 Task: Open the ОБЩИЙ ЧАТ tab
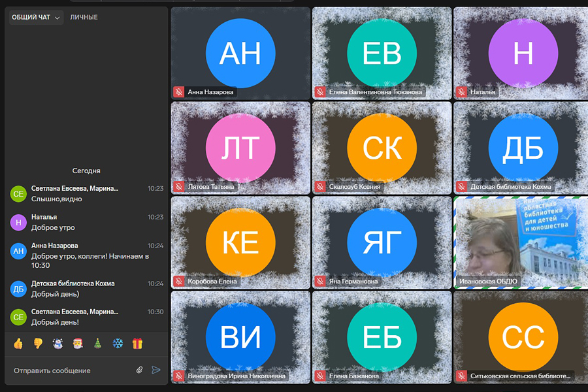coord(31,18)
